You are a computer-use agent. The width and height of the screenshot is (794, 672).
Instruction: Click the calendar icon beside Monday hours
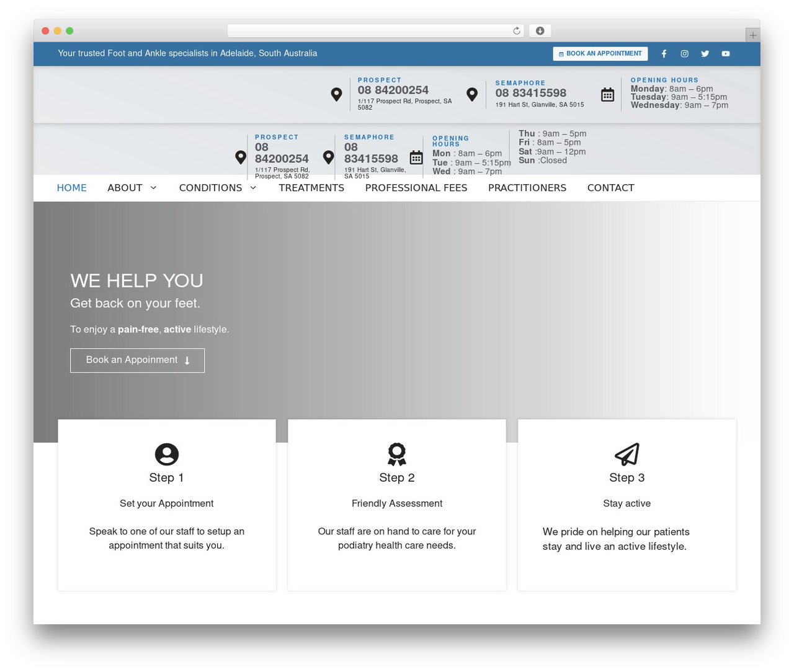(x=607, y=94)
